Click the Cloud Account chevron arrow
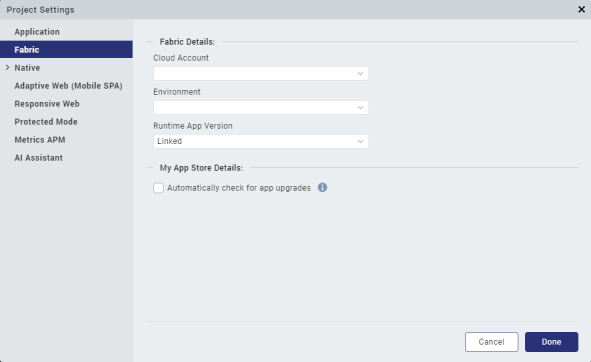Image resolution: width=591 pixels, height=362 pixels. coord(360,74)
